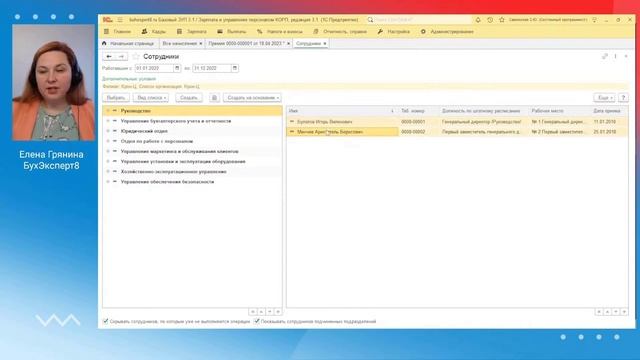Open Отчетность, справки section
Screen dimensions: 640x360
click(x=340, y=31)
